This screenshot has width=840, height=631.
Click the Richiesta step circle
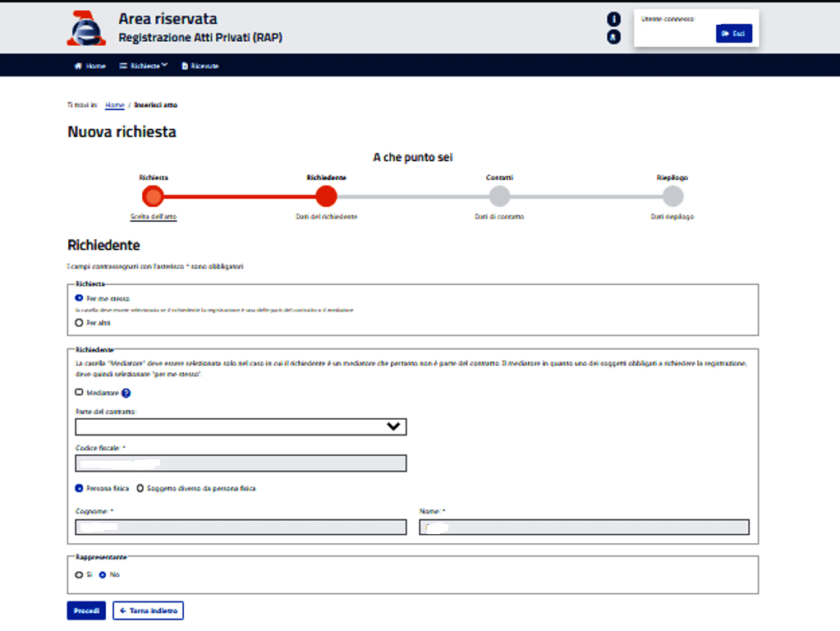click(x=153, y=196)
